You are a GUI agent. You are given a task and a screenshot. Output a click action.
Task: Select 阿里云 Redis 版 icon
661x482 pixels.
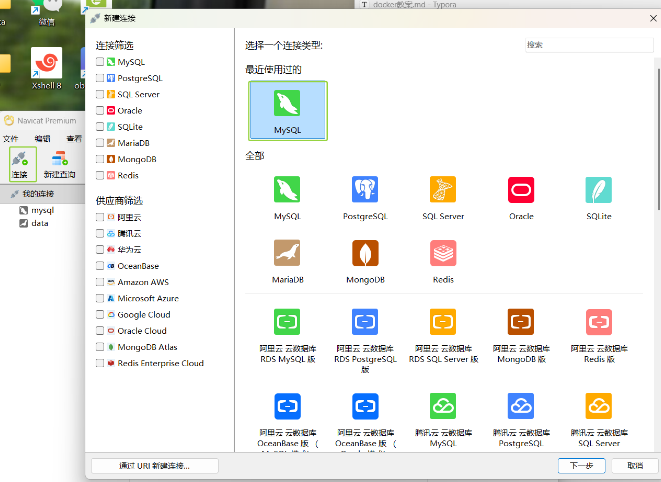coord(599,322)
